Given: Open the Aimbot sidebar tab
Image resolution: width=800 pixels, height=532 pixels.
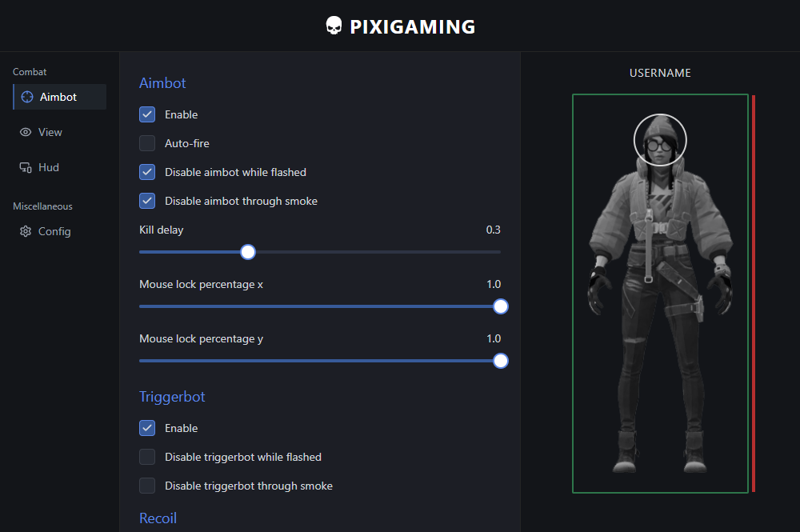Looking at the screenshot, I should 60,97.
